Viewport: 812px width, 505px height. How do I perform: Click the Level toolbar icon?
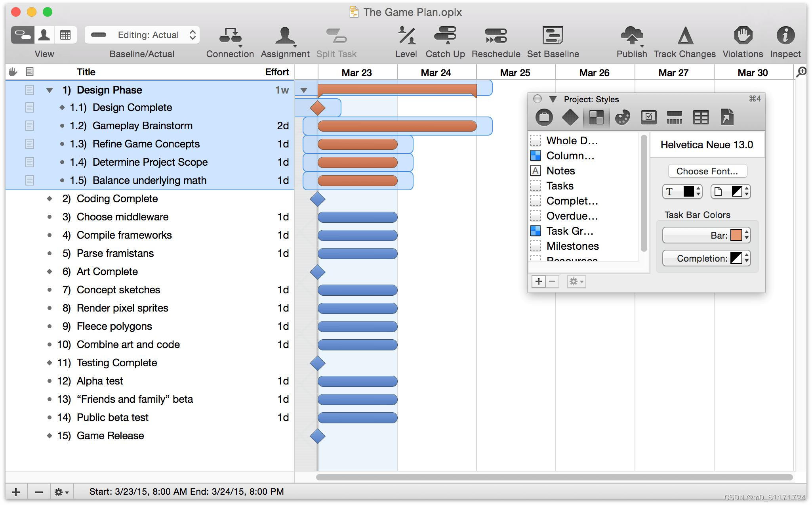click(406, 36)
